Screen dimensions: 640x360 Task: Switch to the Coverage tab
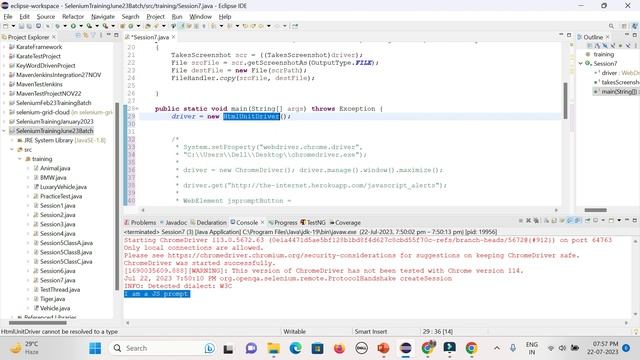[x=345, y=222]
